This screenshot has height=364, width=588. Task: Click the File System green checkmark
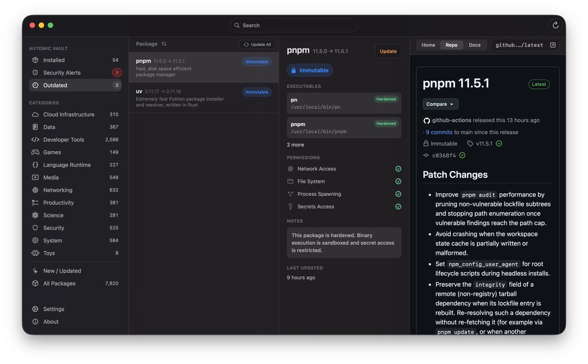click(x=398, y=181)
